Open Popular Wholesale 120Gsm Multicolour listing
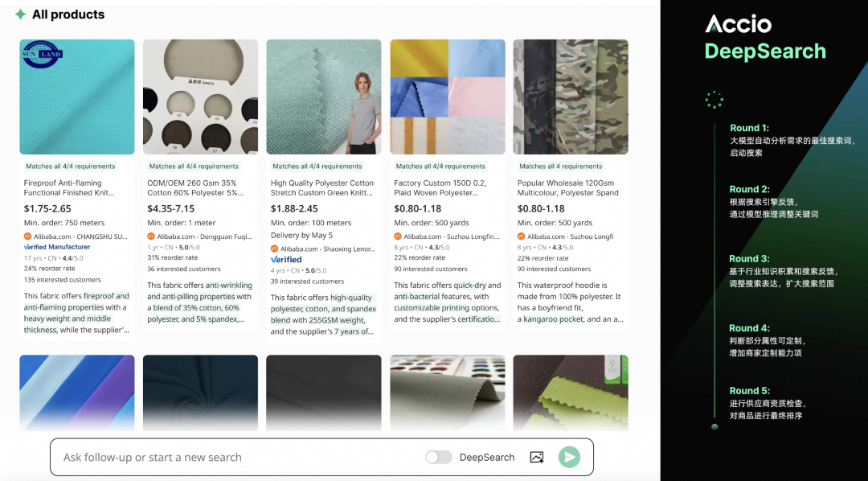This screenshot has width=868, height=481. [568, 188]
